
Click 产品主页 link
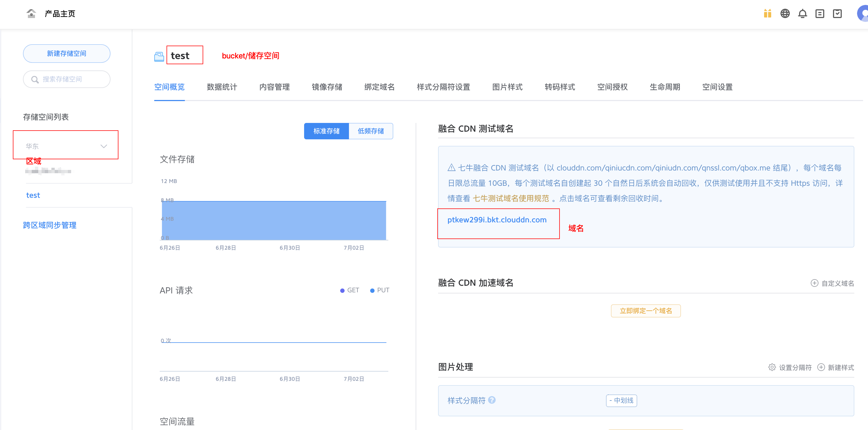60,14
